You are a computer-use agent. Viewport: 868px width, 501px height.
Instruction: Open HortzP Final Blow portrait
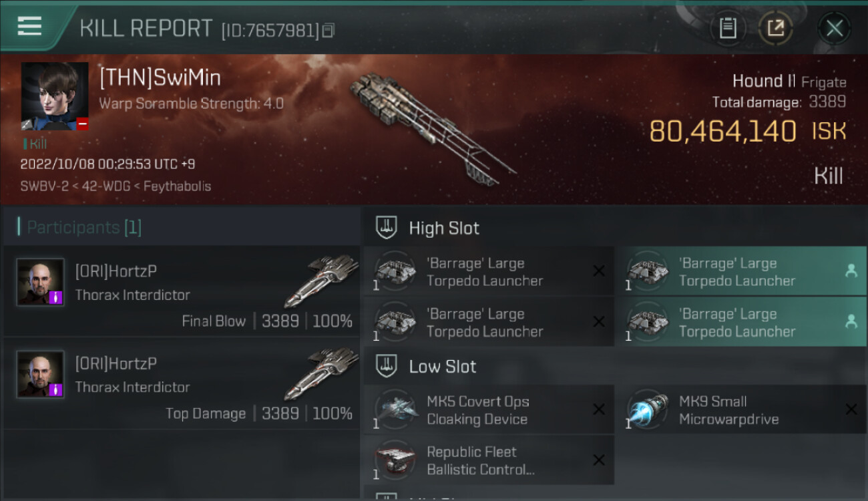[41, 282]
